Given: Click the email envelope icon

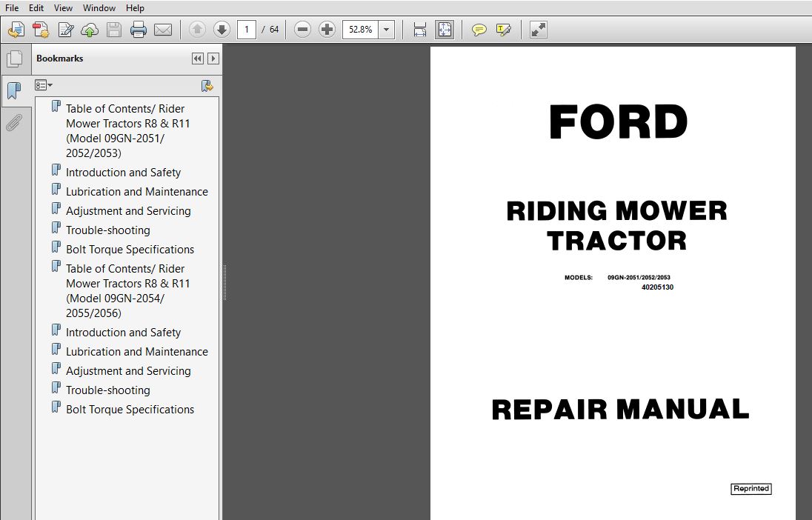Looking at the screenshot, I should tap(163, 30).
